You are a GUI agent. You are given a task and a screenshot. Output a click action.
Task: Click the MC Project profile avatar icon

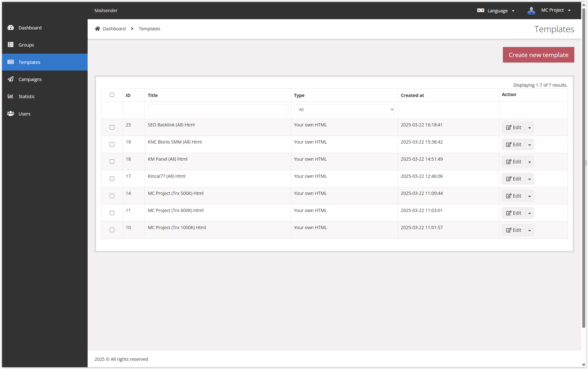tap(531, 10)
